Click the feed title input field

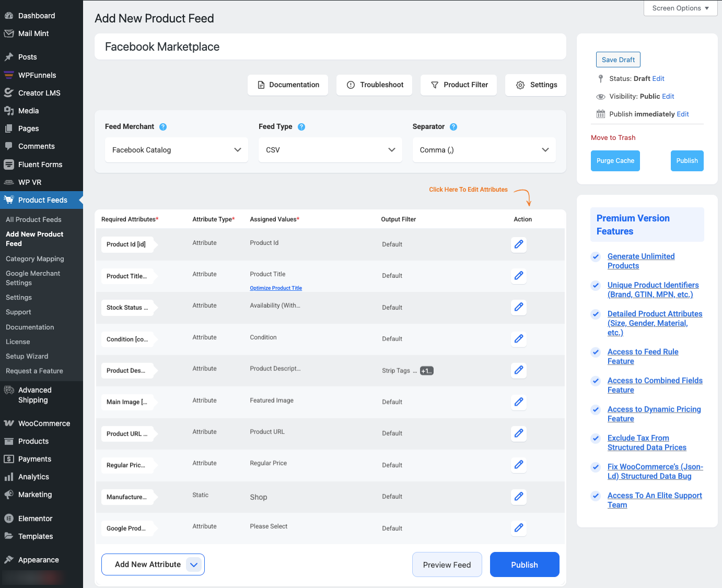(x=330, y=46)
